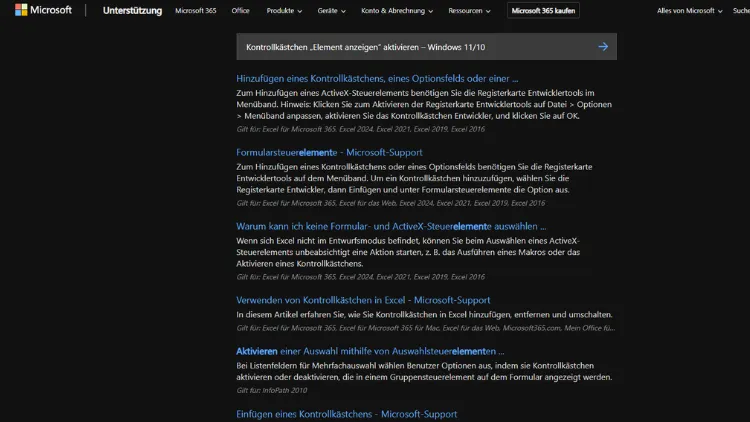Click the Microsoft 365 kaufen button
The image size is (750, 422).
click(543, 11)
